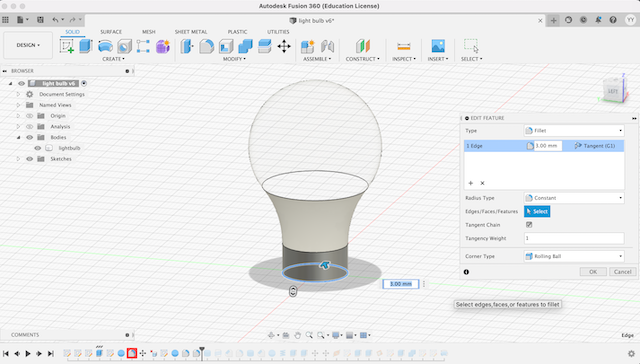Select the Rectangular Pattern tool
640x364 pixels.
pyautogui.click(x=143, y=46)
